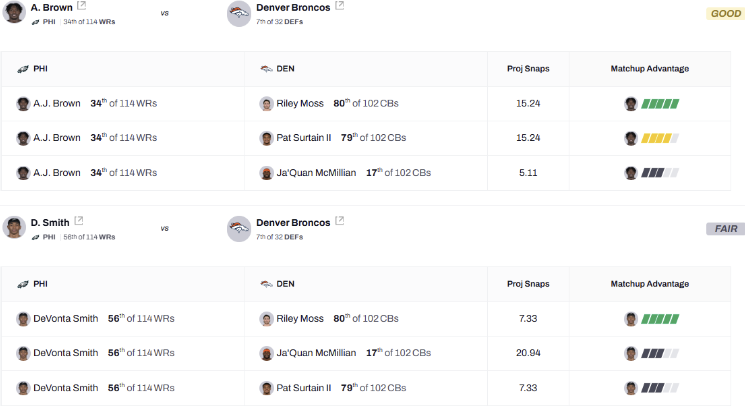745x409 pixels.
Task: Click Eagles logo in first PHI column header
Action: coord(23,69)
